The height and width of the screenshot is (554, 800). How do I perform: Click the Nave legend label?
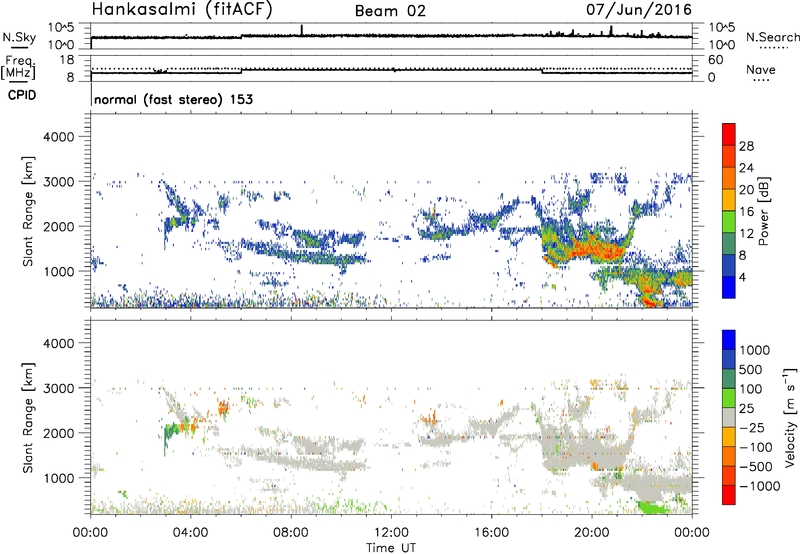(x=761, y=70)
